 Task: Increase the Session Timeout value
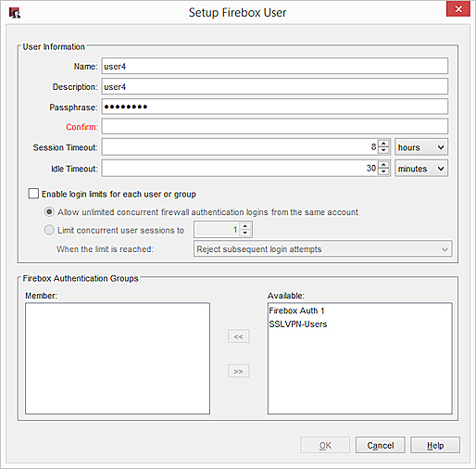pos(383,144)
